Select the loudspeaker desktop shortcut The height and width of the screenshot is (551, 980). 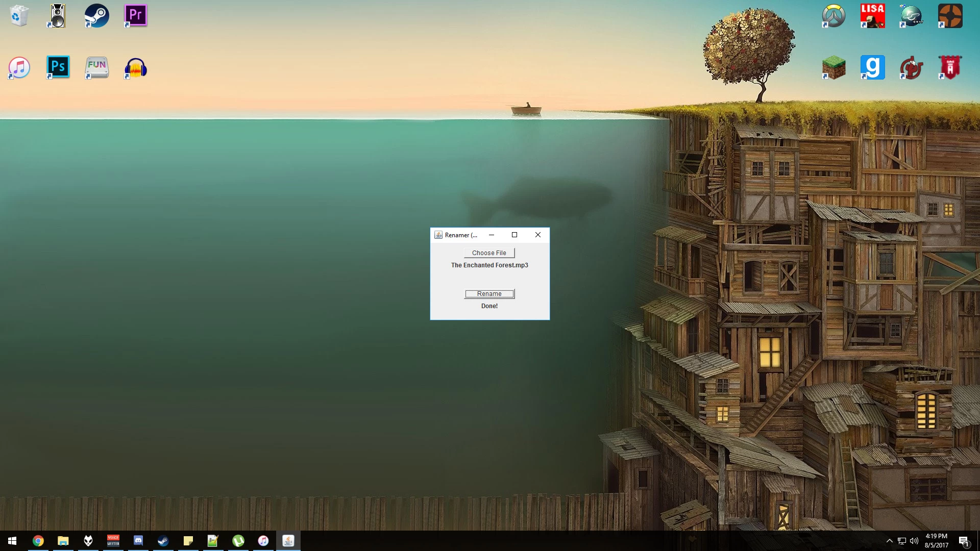pyautogui.click(x=58, y=15)
